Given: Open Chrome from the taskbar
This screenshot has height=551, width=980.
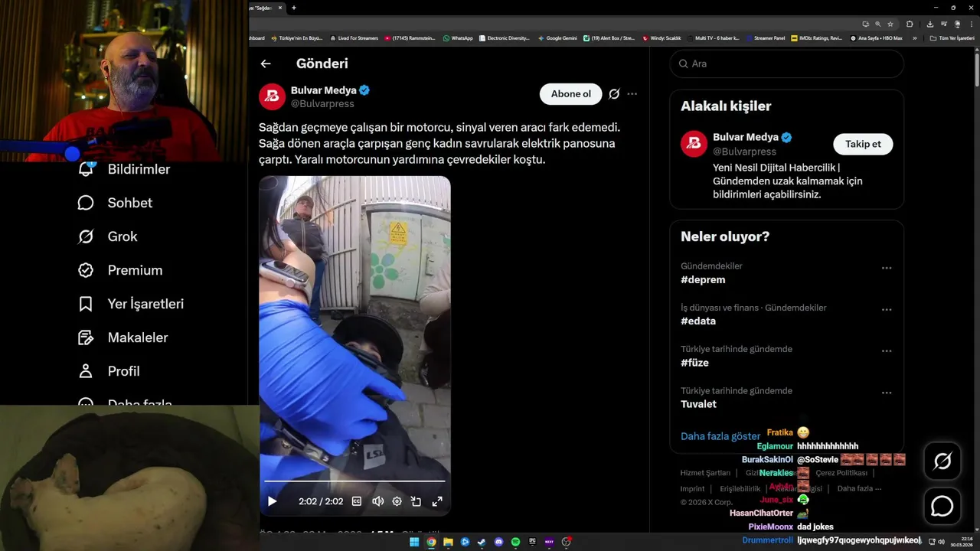Looking at the screenshot, I should click(x=431, y=542).
